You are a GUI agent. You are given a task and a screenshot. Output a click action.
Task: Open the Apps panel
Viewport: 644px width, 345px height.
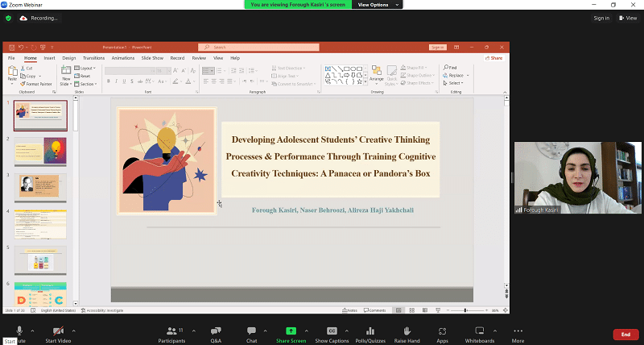click(442, 331)
